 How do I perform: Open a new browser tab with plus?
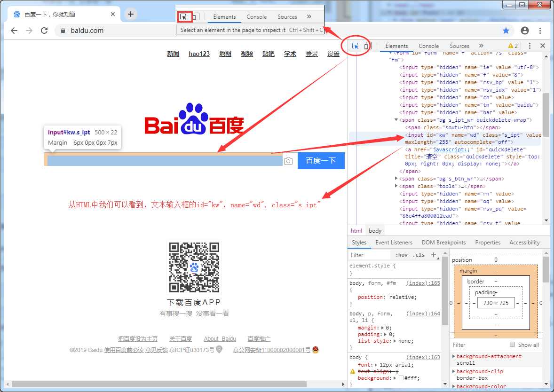coord(131,14)
